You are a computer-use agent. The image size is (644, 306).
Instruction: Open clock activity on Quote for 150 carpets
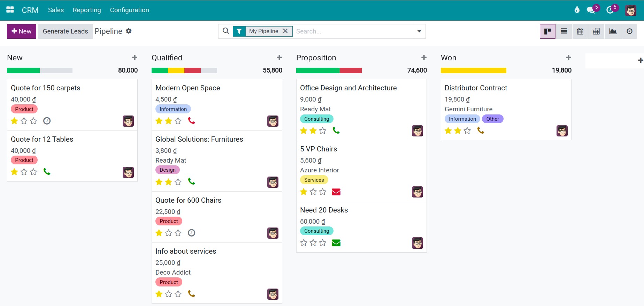(47, 121)
